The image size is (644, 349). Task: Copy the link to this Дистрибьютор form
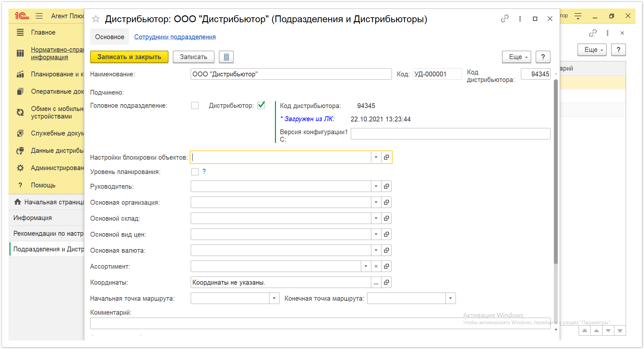pos(505,19)
